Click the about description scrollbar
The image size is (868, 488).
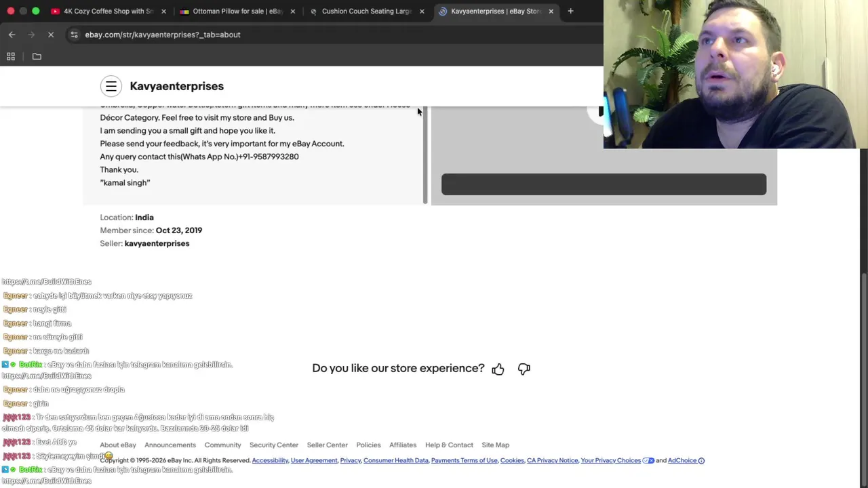pyautogui.click(x=425, y=155)
